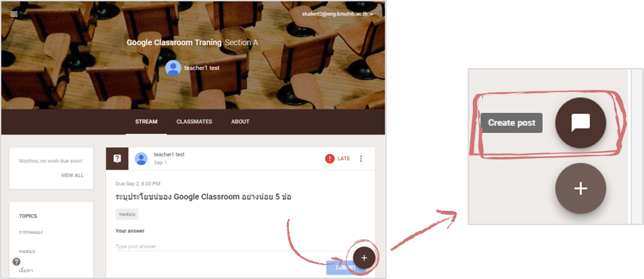
Task: Open the question title about Google Classroom benefits
Action: click(x=204, y=197)
